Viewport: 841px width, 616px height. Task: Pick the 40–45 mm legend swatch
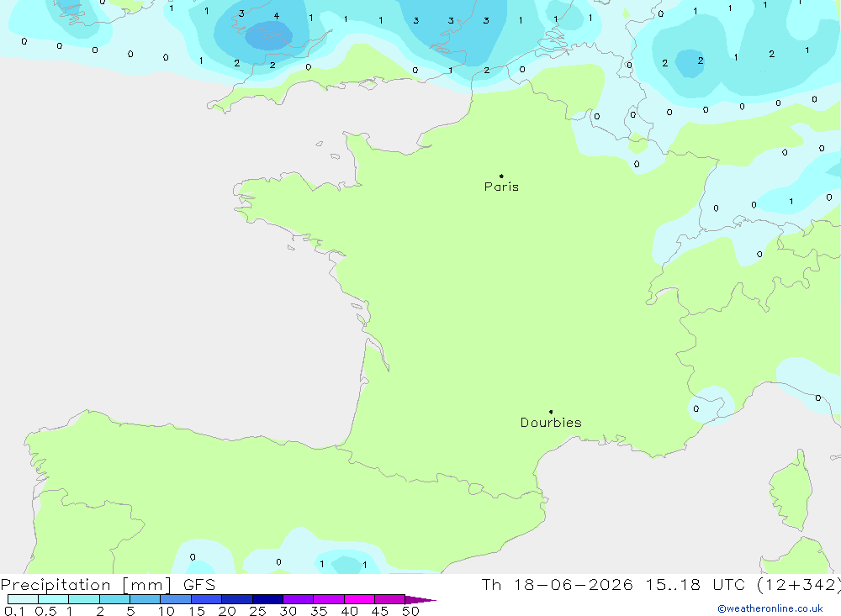tap(359, 599)
